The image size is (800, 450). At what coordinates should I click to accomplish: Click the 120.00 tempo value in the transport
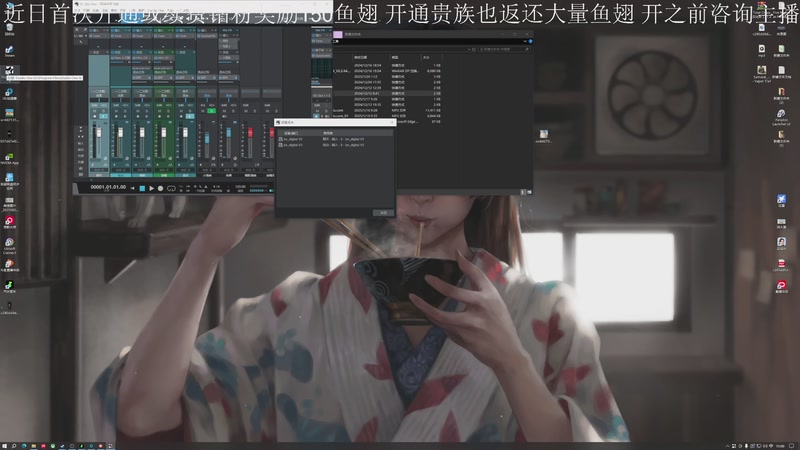(240, 187)
